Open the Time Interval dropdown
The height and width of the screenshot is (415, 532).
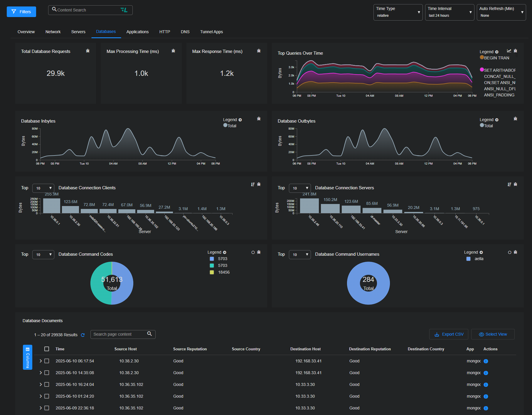[449, 12]
